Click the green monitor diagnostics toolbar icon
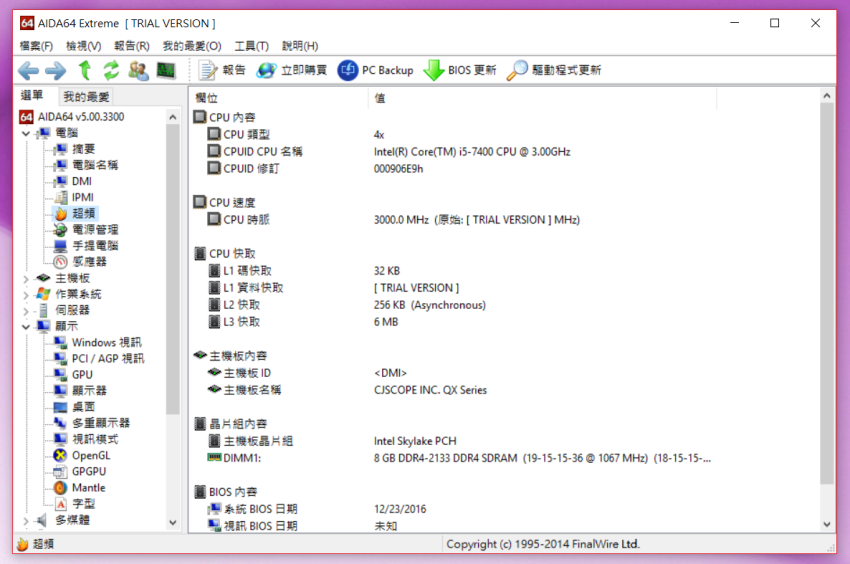This screenshot has width=850, height=564. pos(166,70)
